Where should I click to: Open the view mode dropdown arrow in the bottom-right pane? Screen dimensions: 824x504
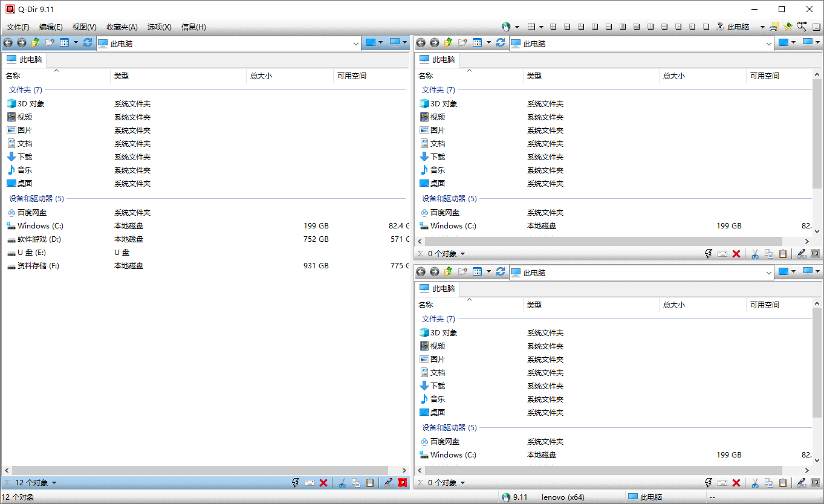pos(488,272)
